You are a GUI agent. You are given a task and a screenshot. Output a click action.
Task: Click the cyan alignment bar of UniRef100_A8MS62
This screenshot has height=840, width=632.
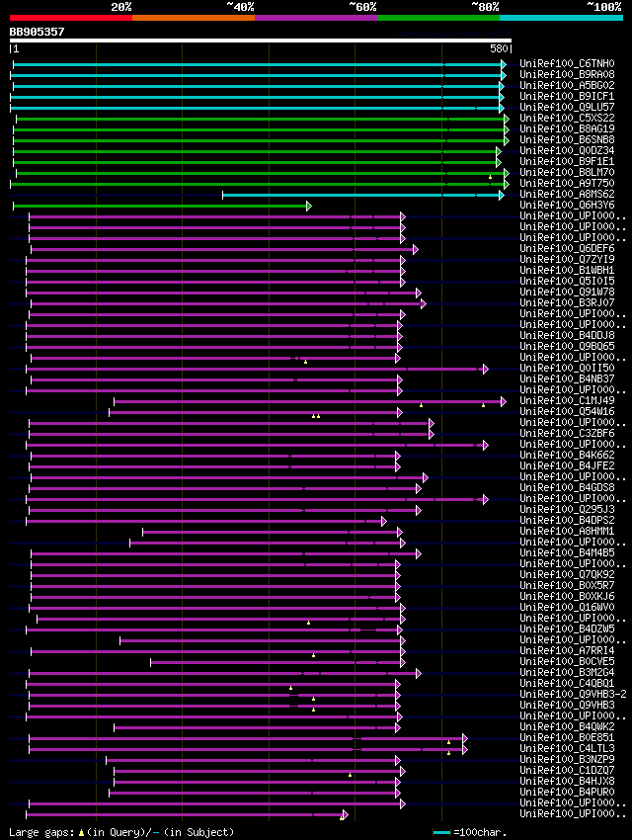tap(363, 195)
